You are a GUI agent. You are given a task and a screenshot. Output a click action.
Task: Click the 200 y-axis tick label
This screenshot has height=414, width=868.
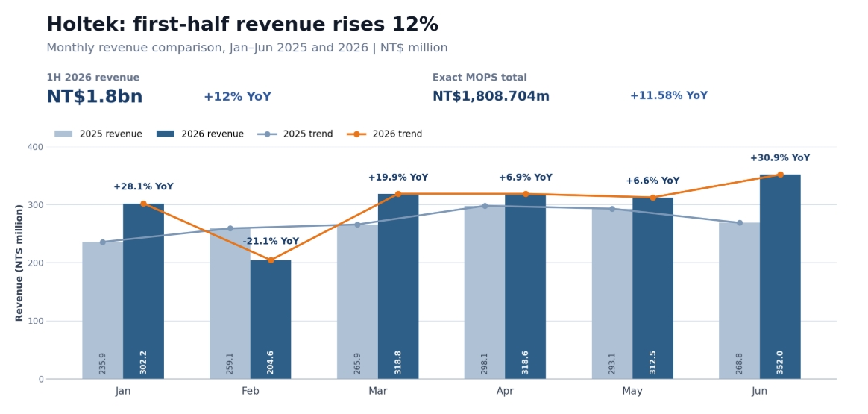pos(36,263)
